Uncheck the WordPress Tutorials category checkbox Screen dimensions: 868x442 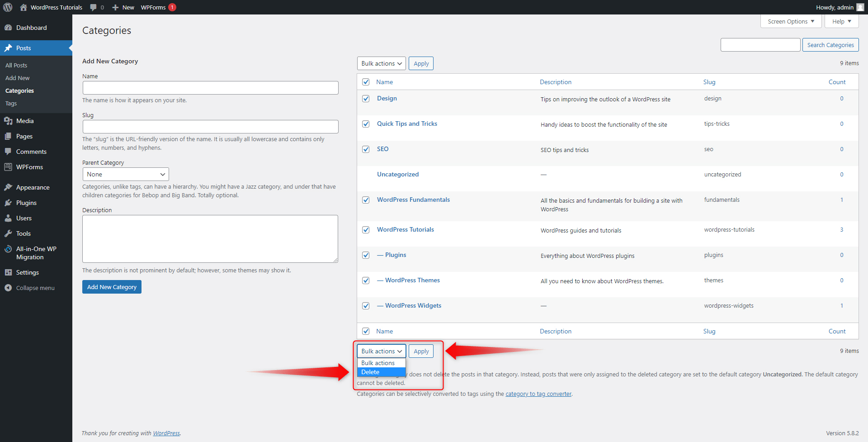(x=366, y=230)
